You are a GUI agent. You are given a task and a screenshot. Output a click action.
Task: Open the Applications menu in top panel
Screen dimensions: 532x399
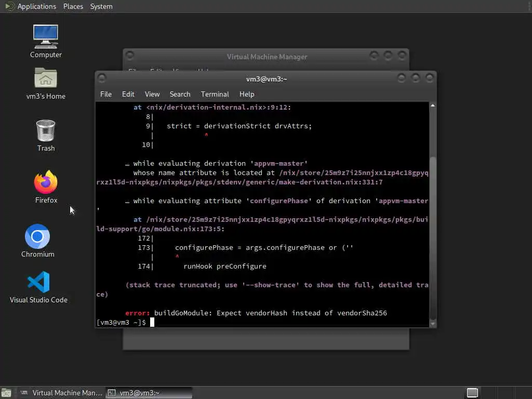tap(37, 6)
